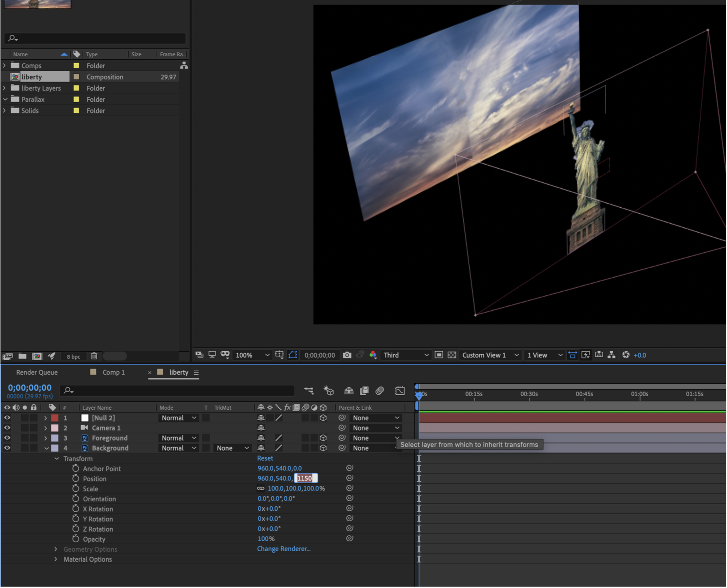Enable Motion Blur for the composition

click(x=380, y=391)
